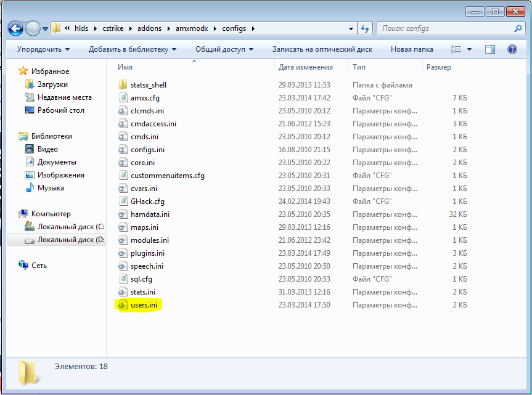Select cstrike in address path
532x395 pixels.
[113, 28]
